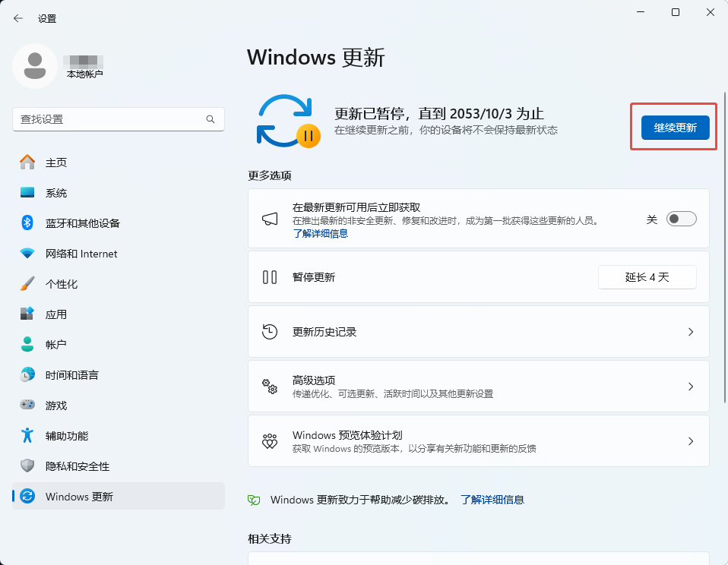Open 帐户 settings page
The height and width of the screenshot is (565, 728).
pyautogui.click(x=119, y=344)
